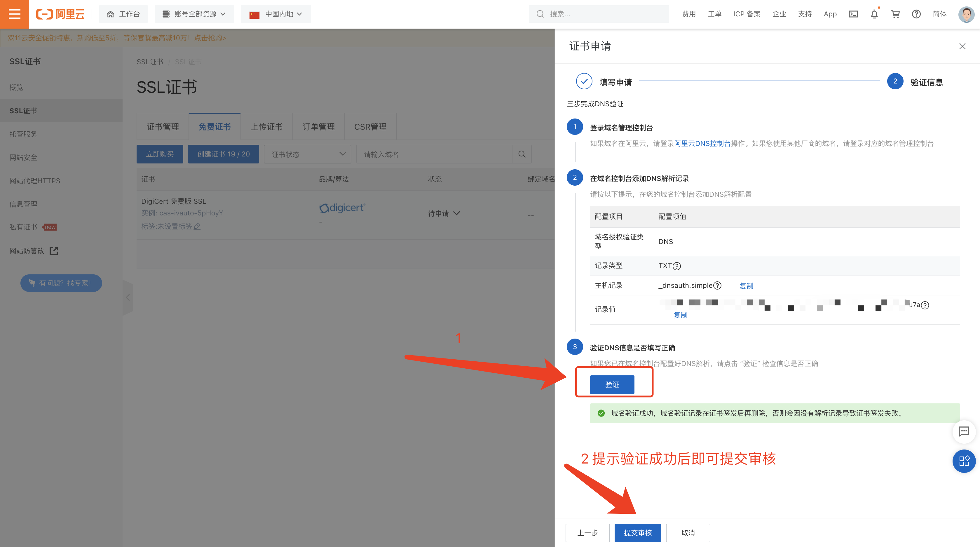Open 网站防篡改 external link icon
Image resolution: width=980 pixels, height=547 pixels.
click(x=54, y=251)
